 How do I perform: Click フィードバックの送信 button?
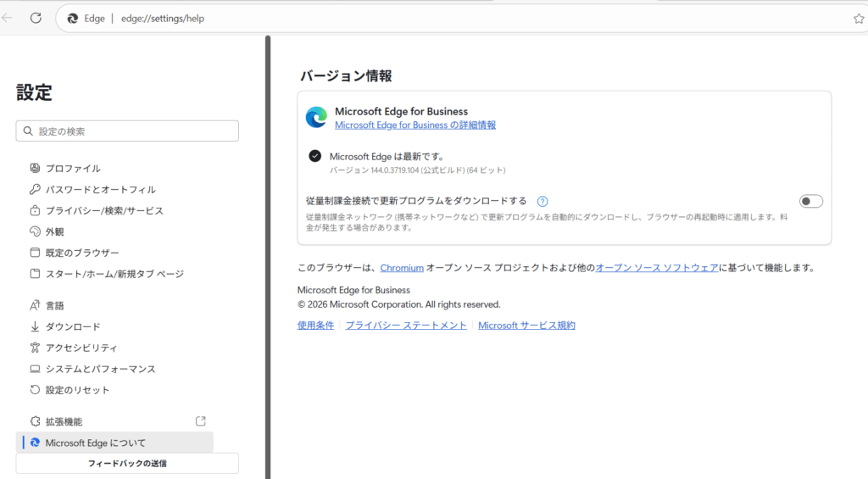(127, 463)
